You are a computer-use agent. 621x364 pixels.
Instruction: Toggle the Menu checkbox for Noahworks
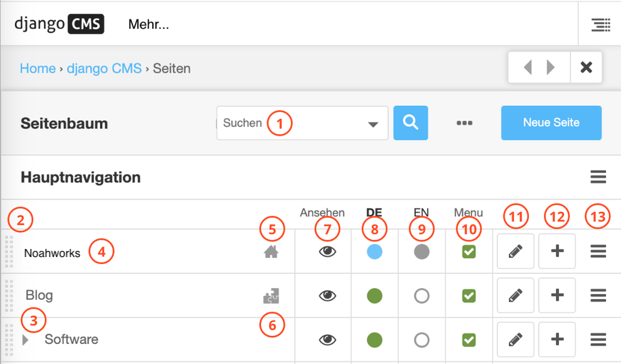(468, 251)
